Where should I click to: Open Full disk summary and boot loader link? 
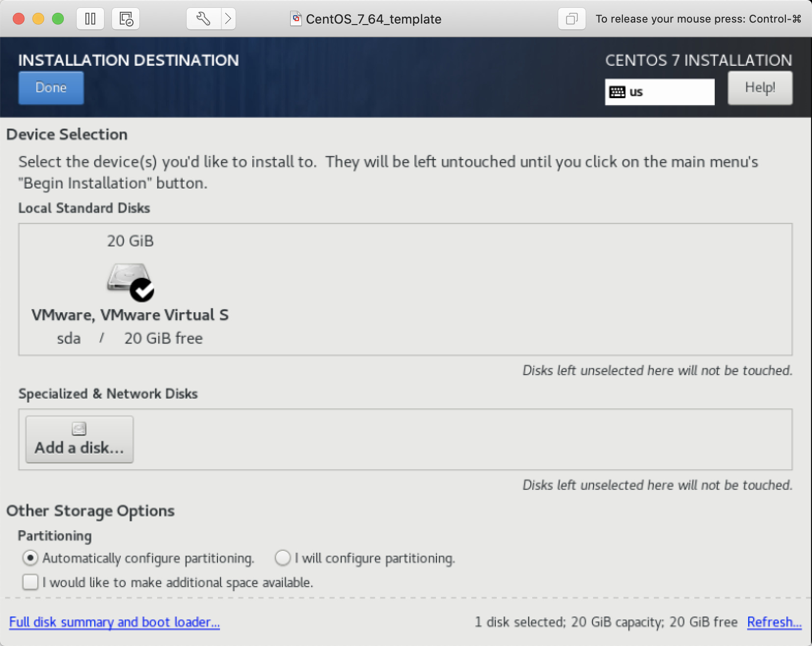114,622
